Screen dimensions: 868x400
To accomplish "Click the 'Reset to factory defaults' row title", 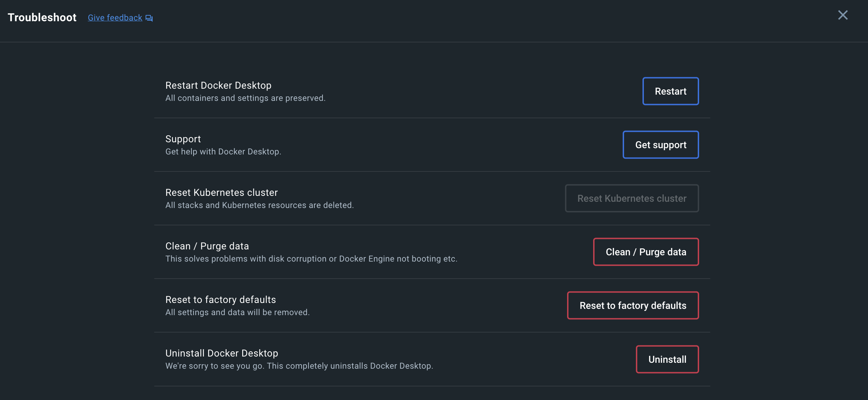I will pos(221,299).
